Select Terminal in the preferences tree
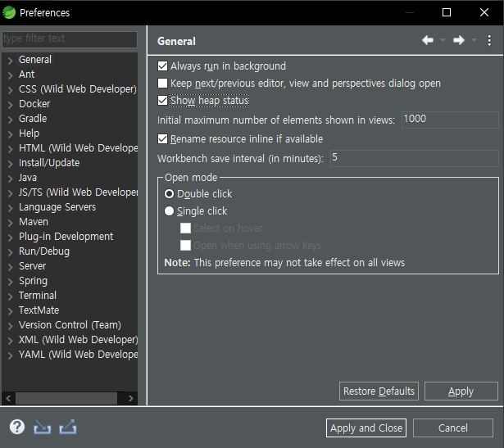 [37, 296]
